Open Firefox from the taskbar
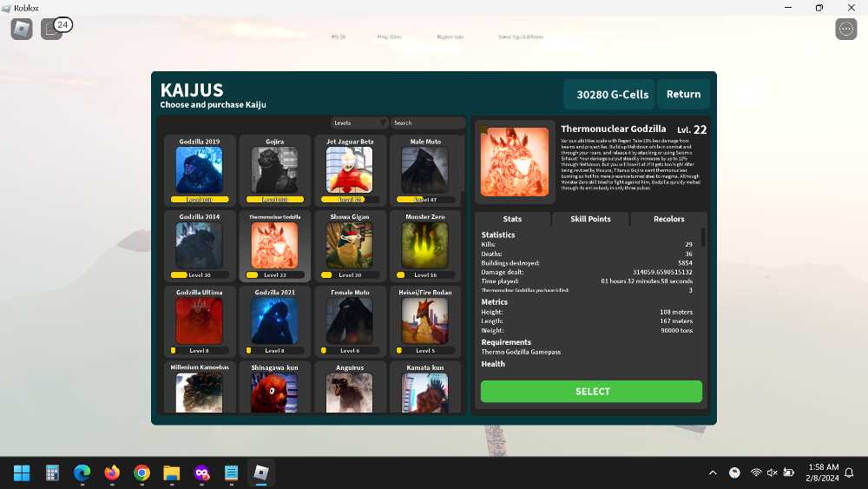 (x=112, y=473)
